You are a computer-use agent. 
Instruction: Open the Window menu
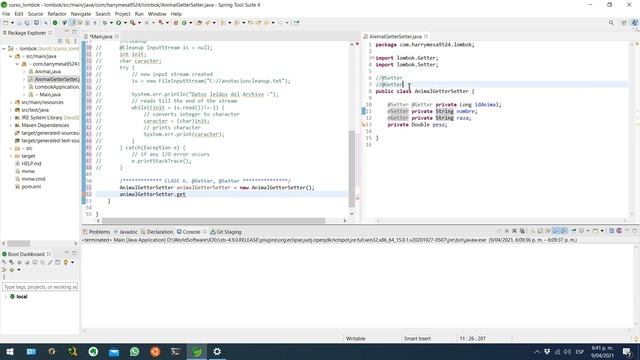point(157,14)
